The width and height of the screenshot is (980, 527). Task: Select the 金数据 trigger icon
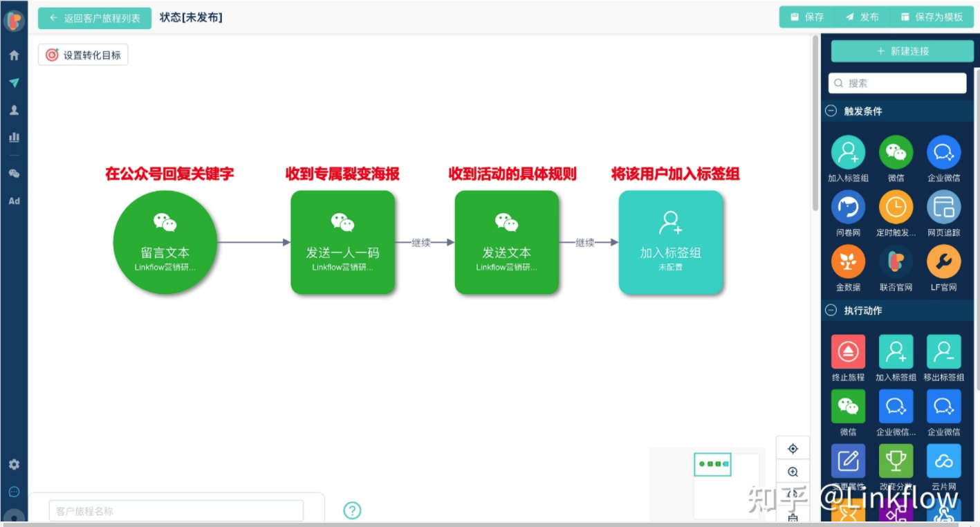(848, 262)
